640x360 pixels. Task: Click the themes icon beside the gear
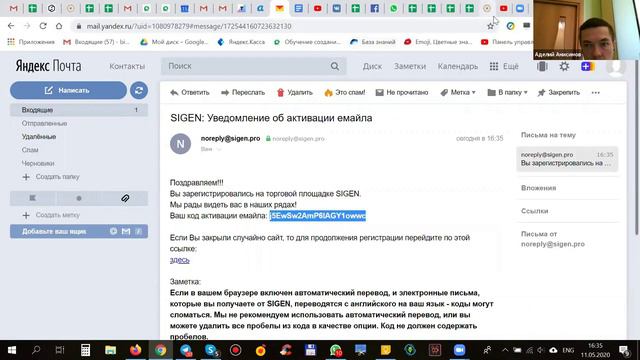(542, 66)
